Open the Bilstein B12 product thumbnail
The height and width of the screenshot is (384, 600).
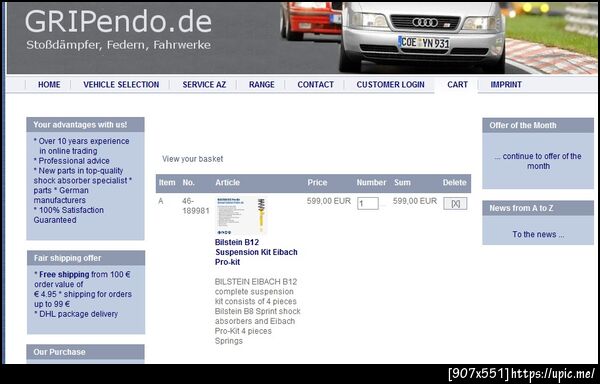pos(241,216)
